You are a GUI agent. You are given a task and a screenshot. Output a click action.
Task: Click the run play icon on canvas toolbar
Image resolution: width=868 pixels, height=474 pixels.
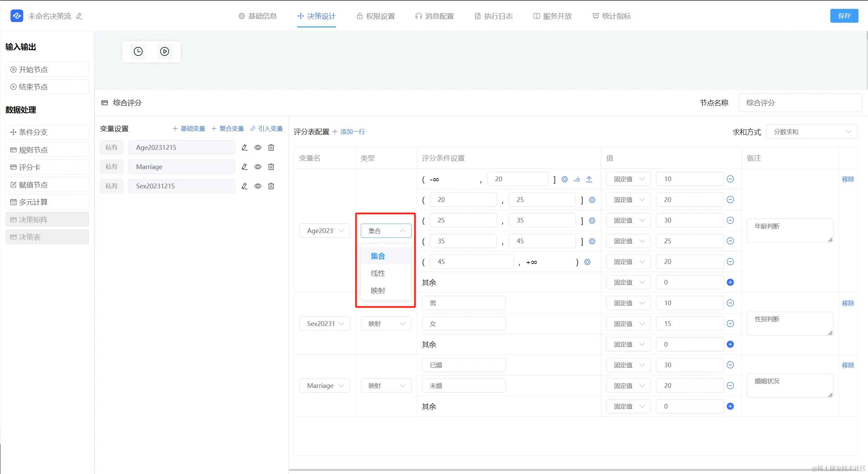pyautogui.click(x=164, y=51)
